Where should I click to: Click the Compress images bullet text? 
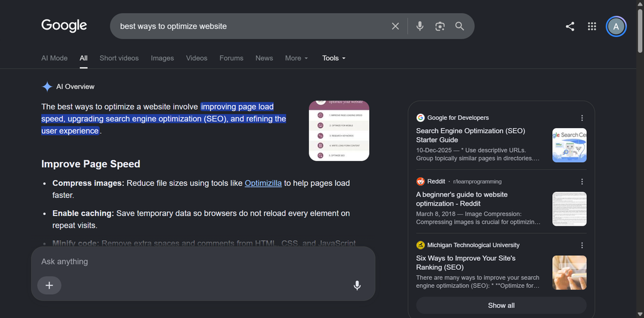point(201,189)
